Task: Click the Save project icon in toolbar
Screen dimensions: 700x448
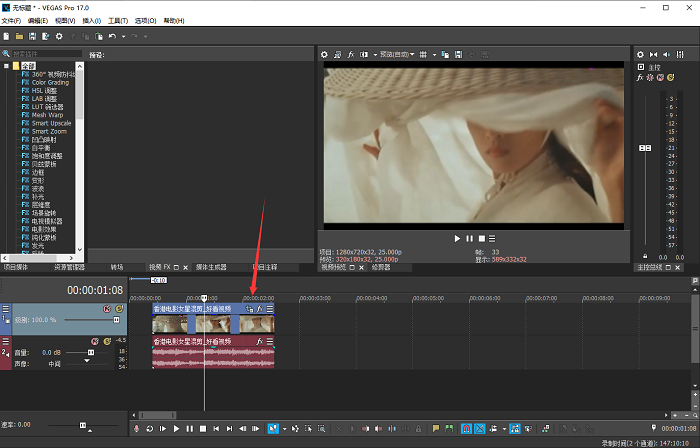Action: point(33,37)
